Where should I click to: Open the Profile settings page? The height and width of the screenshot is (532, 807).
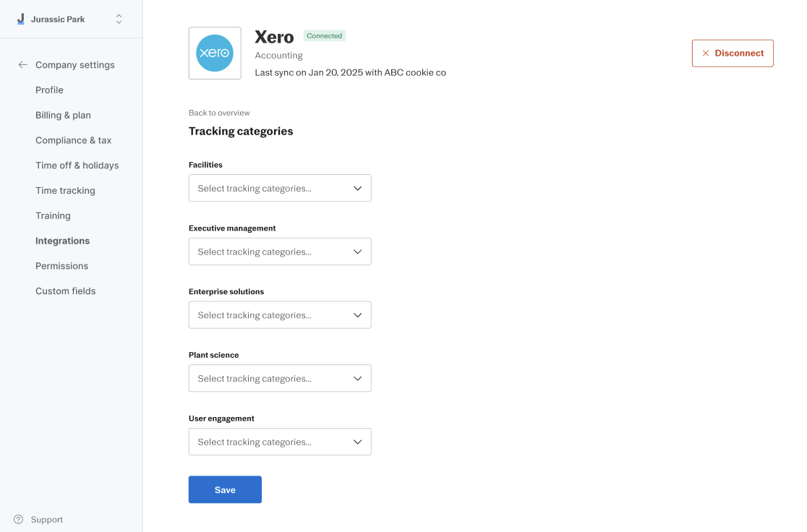click(49, 90)
